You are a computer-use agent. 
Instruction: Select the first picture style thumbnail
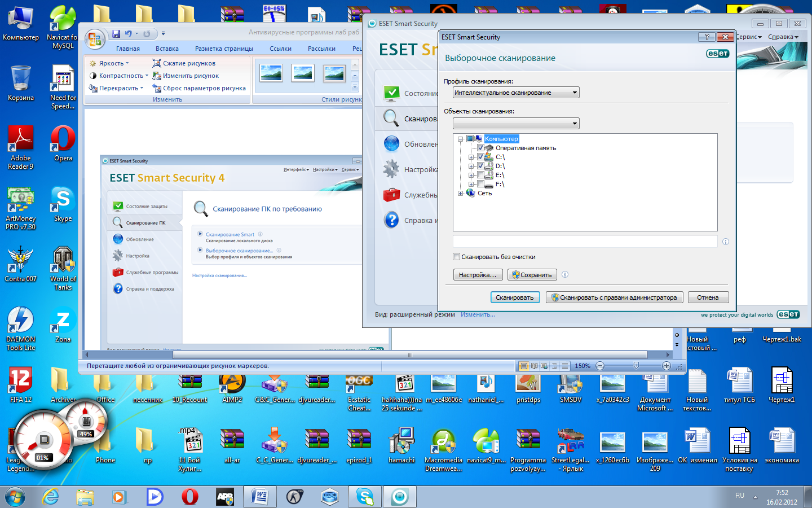tap(271, 73)
